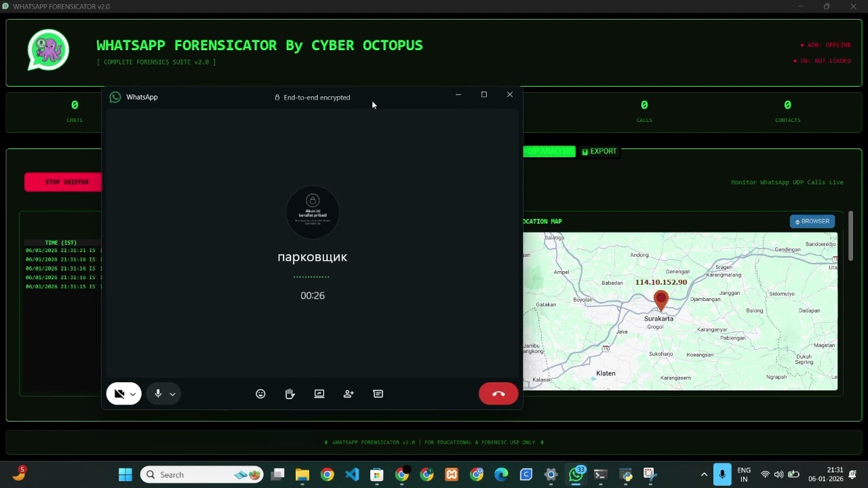Click the TIME (IST) column header

coord(61,243)
